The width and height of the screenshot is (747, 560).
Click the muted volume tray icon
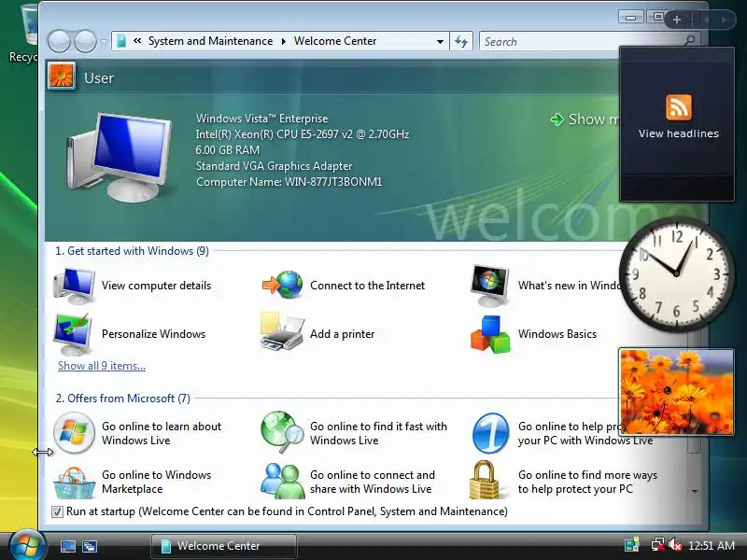[x=674, y=545]
